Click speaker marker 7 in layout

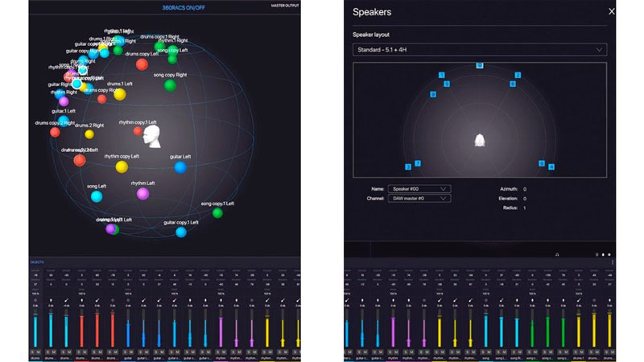[417, 163]
